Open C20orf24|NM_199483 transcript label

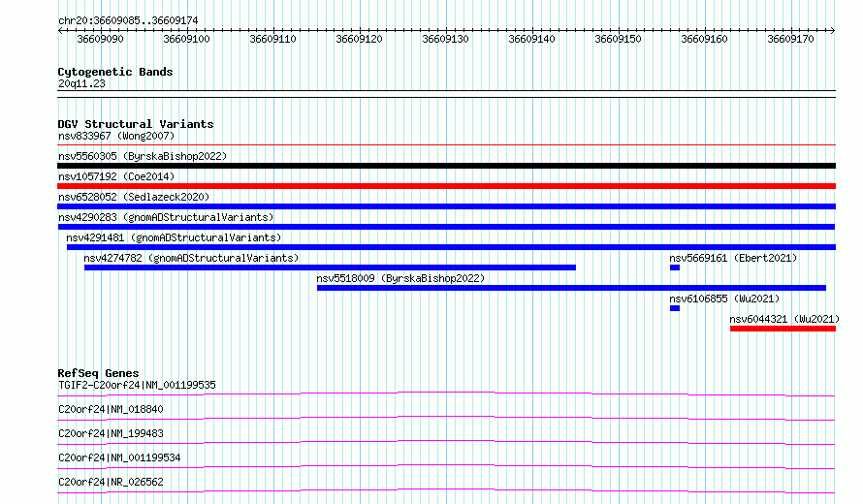click(111, 433)
